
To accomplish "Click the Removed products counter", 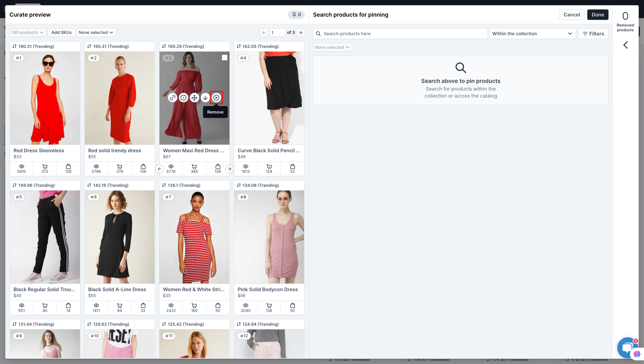I will tap(625, 16).
